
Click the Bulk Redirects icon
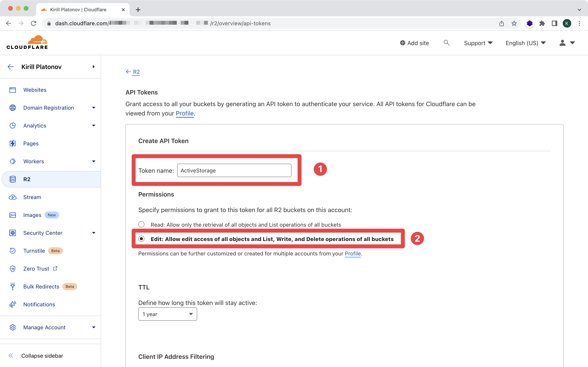coord(13,286)
